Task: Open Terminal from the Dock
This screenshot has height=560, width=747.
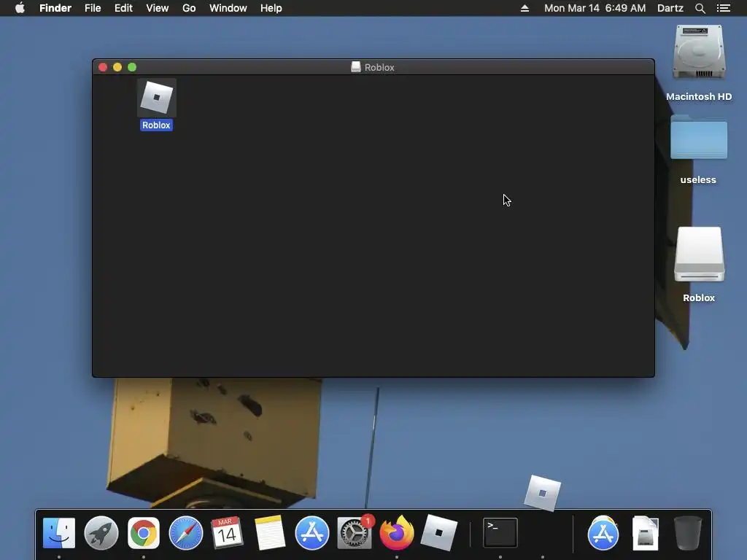Action: pyautogui.click(x=500, y=533)
